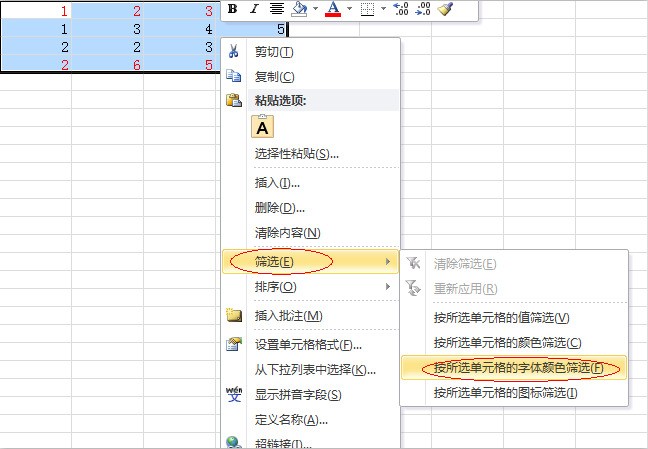The height and width of the screenshot is (449, 648).
Task: Choose 删除(D)... from context menu
Action: click(310, 208)
